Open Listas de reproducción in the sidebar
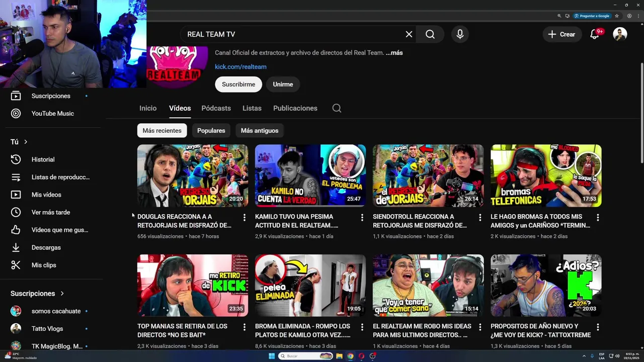Screen dimensions: 644x362 pyautogui.click(x=50, y=177)
